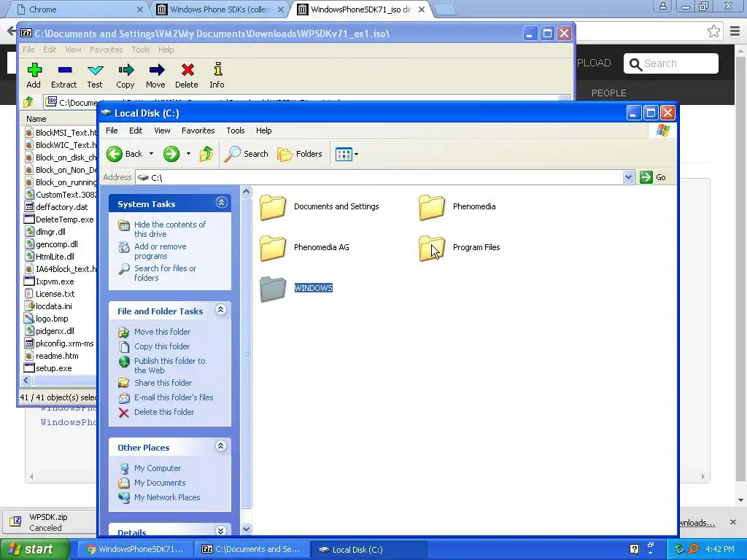Dismiss the Chrome downloads bar
The width and height of the screenshot is (747, 560).
coord(733,522)
